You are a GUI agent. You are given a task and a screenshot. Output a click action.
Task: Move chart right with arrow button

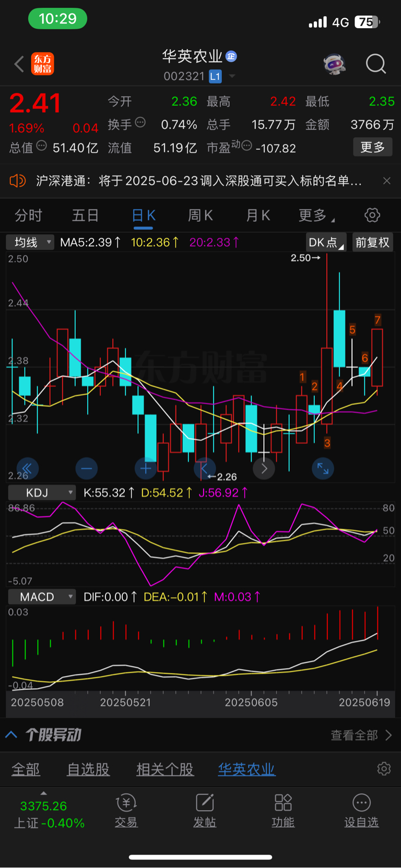click(x=264, y=469)
